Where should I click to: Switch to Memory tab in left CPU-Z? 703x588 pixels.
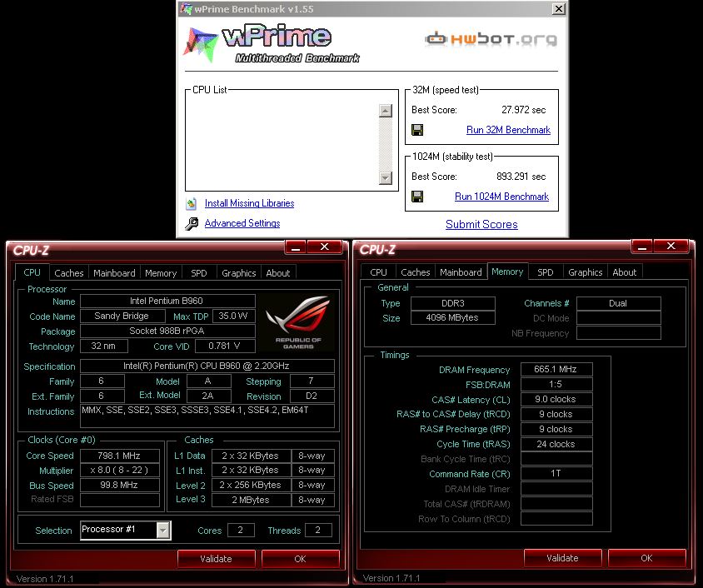pos(161,273)
